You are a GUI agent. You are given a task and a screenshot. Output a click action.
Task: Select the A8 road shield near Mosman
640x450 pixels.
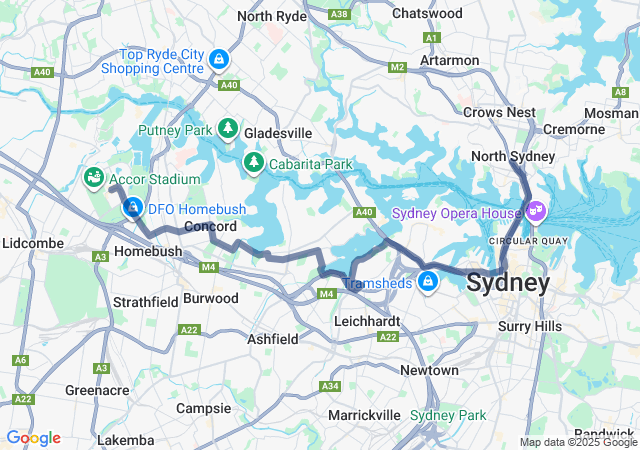(x=620, y=92)
